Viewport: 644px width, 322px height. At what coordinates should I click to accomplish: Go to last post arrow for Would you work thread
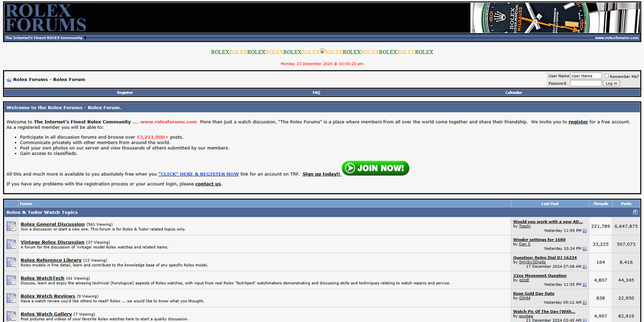pyautogui.click(x=585, y=231)
